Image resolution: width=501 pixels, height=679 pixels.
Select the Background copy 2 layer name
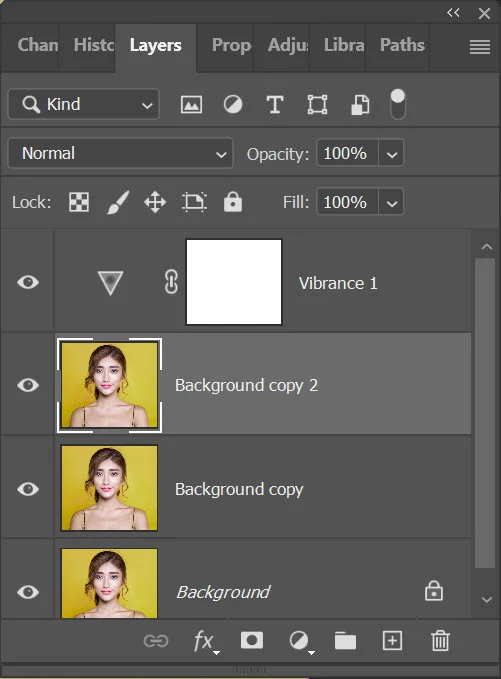tap(246, 385)
